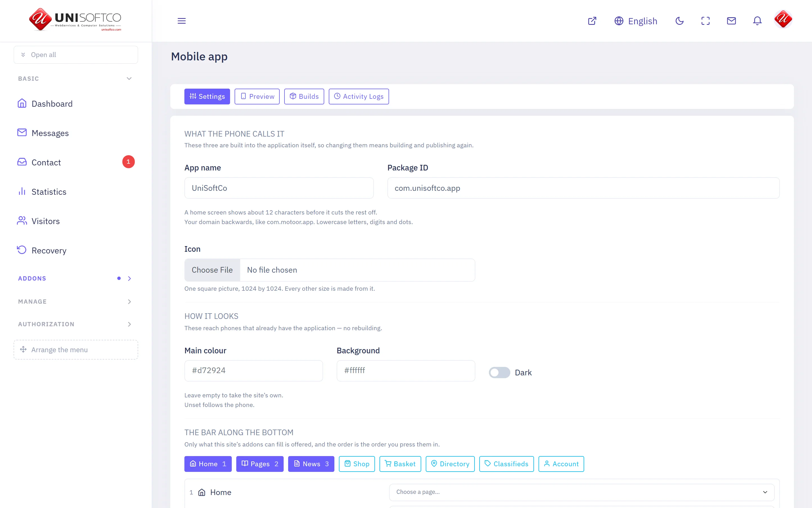Deselect Home in bottom bar

pos(208,464)
